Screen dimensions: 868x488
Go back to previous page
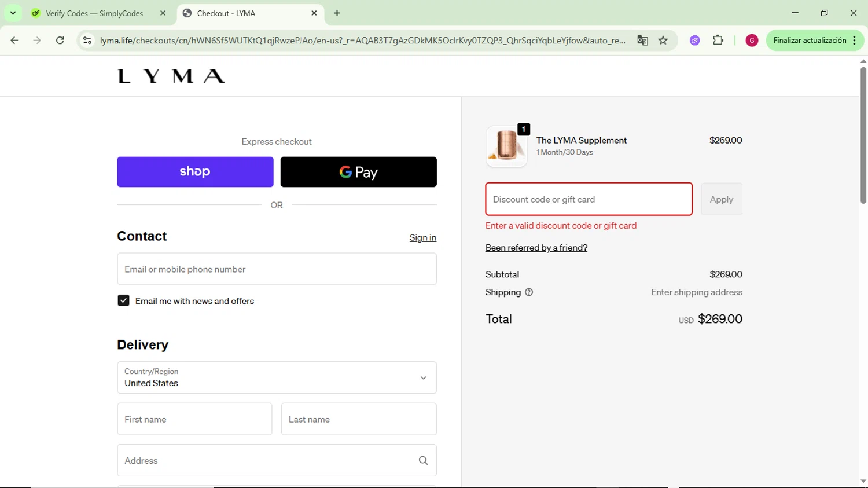point(14,41)
